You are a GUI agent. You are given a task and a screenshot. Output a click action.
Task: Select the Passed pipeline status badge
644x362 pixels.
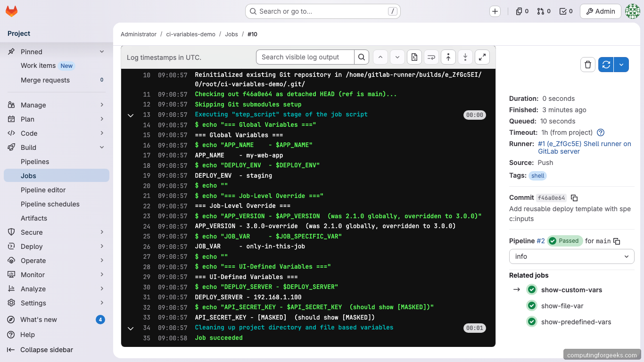point(565,240)
